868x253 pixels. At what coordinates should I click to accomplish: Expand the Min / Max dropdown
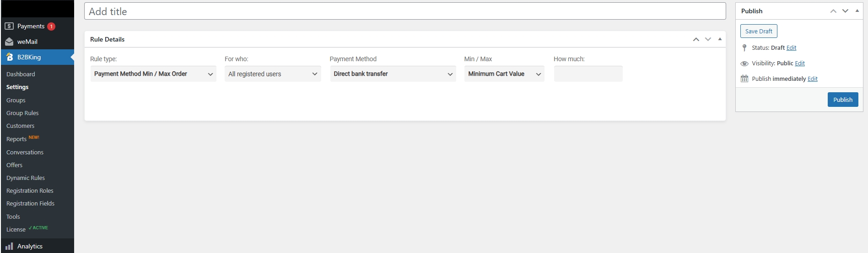(504, 74)
